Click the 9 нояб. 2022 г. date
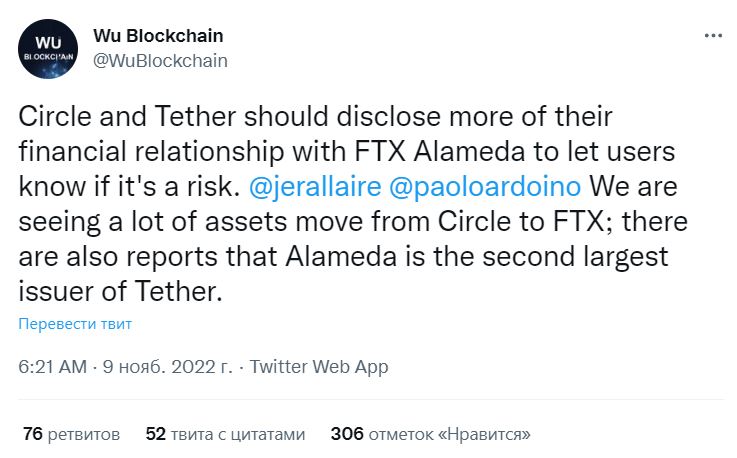 (x=168, y=367)
